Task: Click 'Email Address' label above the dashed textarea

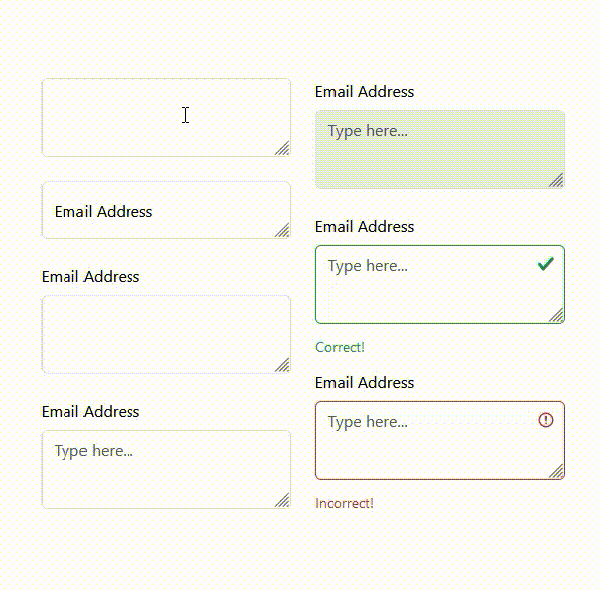Action: point(90,276)
